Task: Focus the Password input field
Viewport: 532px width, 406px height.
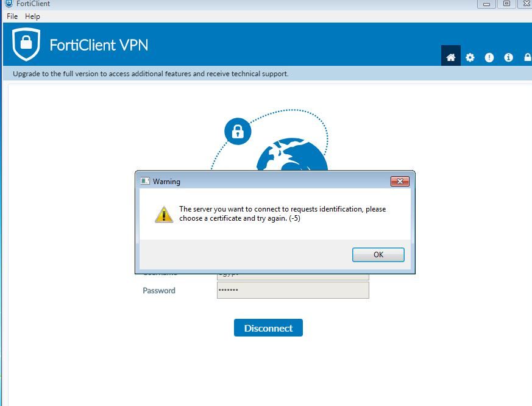Action: (x=293, y=290)
